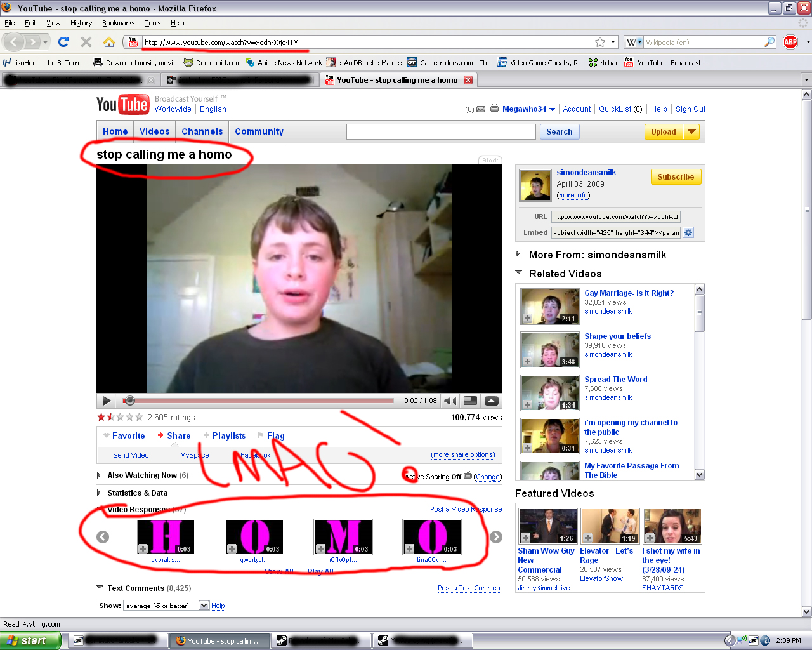The image size is (812, 650).
Task: Open the Firefox History menu
Action: pos(81,23)
